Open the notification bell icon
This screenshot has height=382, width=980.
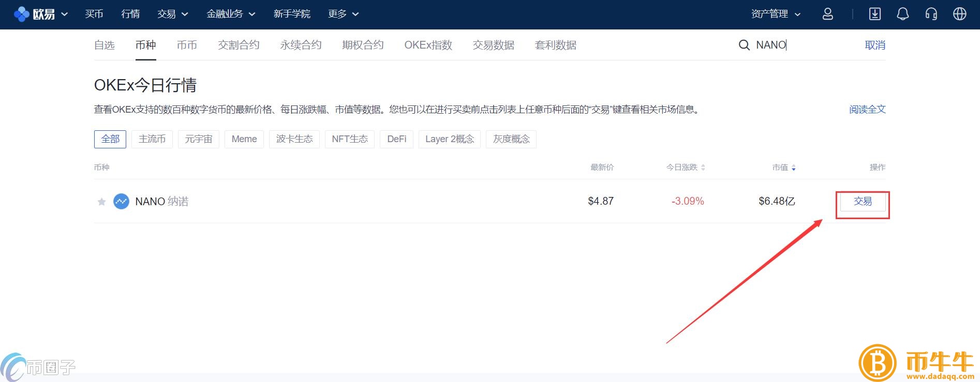point(902,14)
